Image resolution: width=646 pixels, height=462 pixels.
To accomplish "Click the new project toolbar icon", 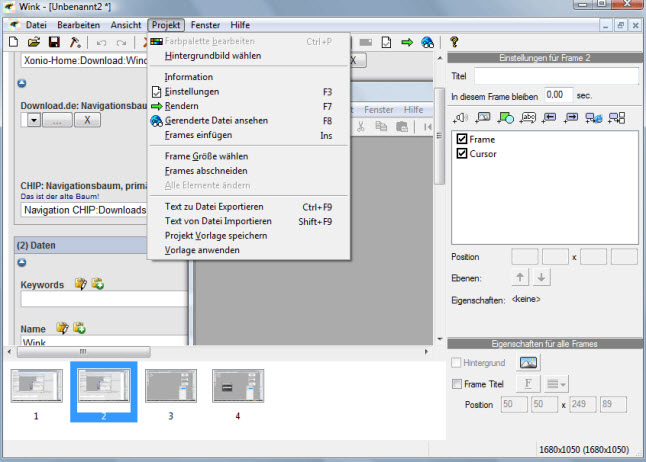I will [x=13, y=42].
